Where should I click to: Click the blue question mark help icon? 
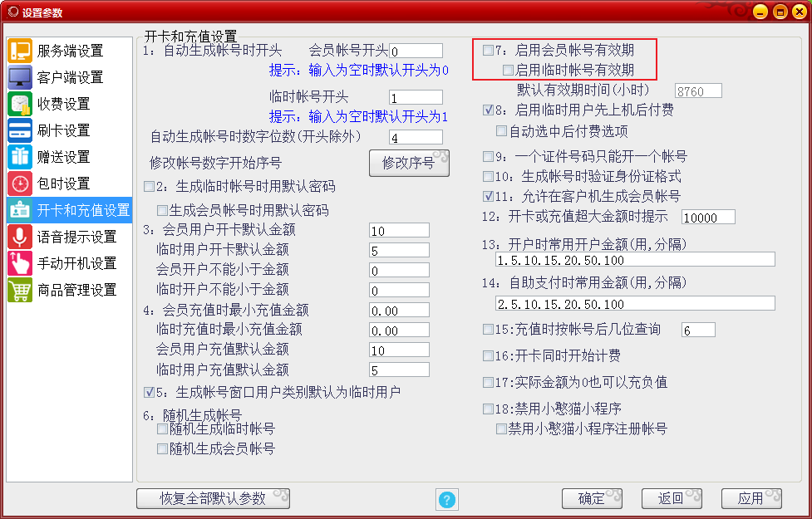(446, 499)
